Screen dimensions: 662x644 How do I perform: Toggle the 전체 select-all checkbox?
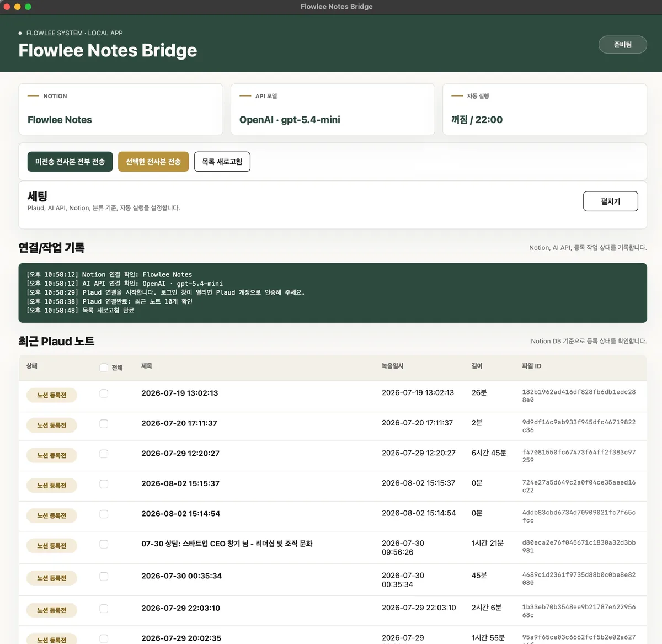(104, 368)
